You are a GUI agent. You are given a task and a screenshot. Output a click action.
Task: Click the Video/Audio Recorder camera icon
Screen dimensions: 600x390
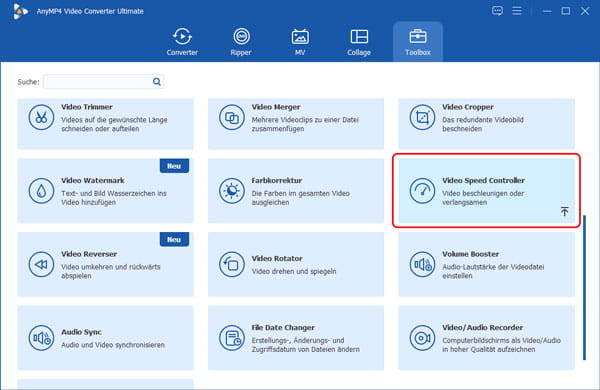pos(422,338)
